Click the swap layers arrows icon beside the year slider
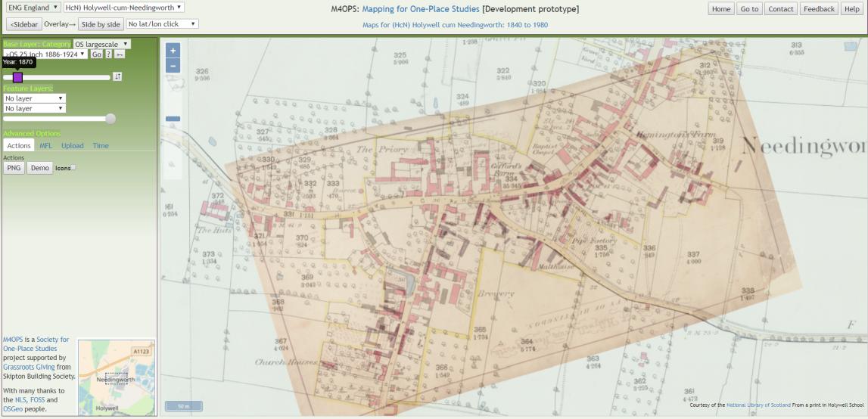The image size is (868, 419). (117, 76)
